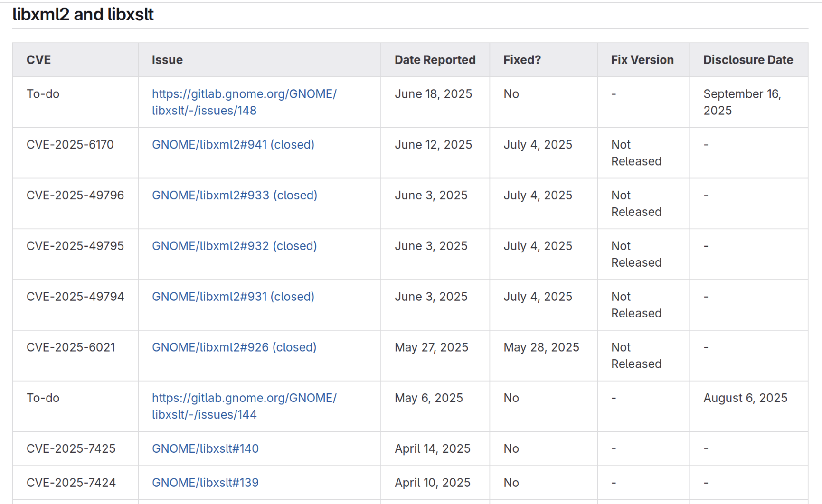Image resolution: width=822 pixels, height=504 pixels.
Task: Click June 3, 2025 in CVE-2025-49795 row
Action: (431, 246)
